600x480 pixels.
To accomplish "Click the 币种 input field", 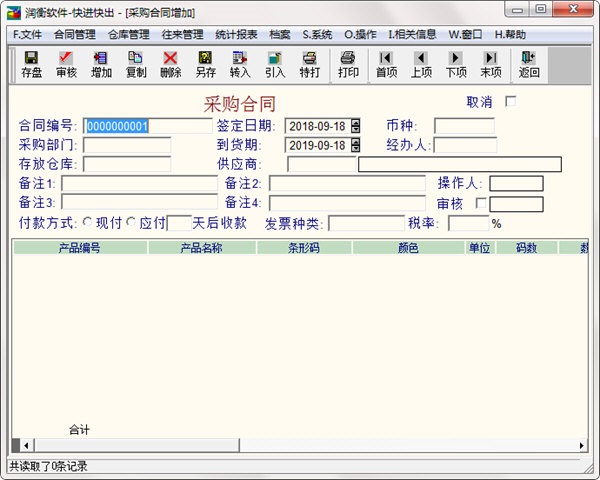I will pos(465,126).
